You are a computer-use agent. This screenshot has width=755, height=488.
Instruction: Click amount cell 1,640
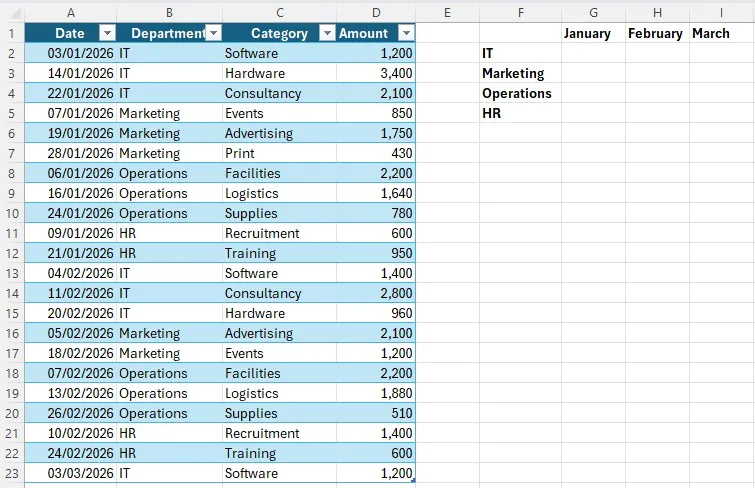pos(376,193)
